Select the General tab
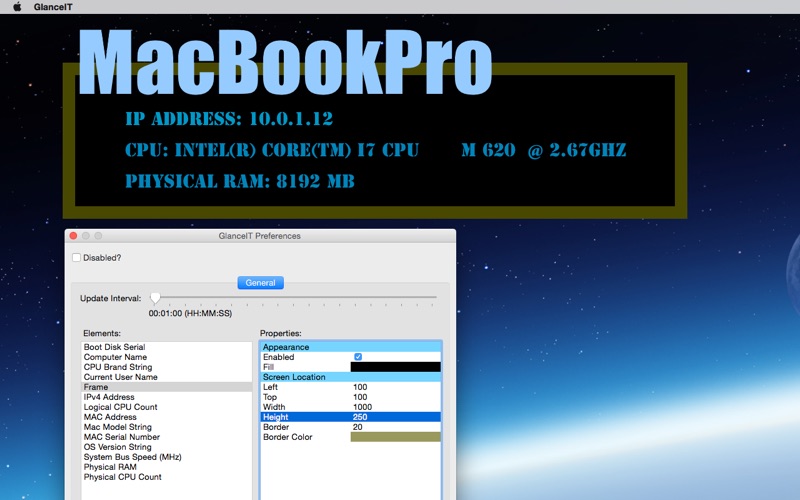 260,283
